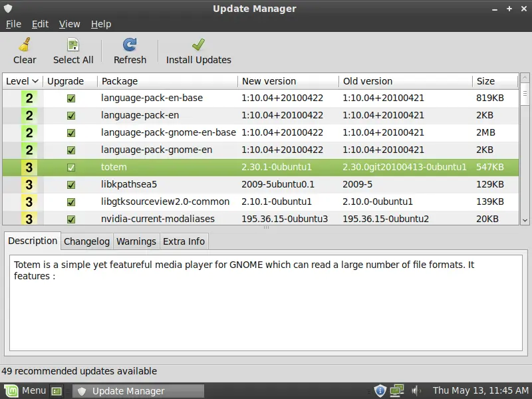Open the Warnings tab
This screenshot has width=532, height=399.
coord(136,241)
